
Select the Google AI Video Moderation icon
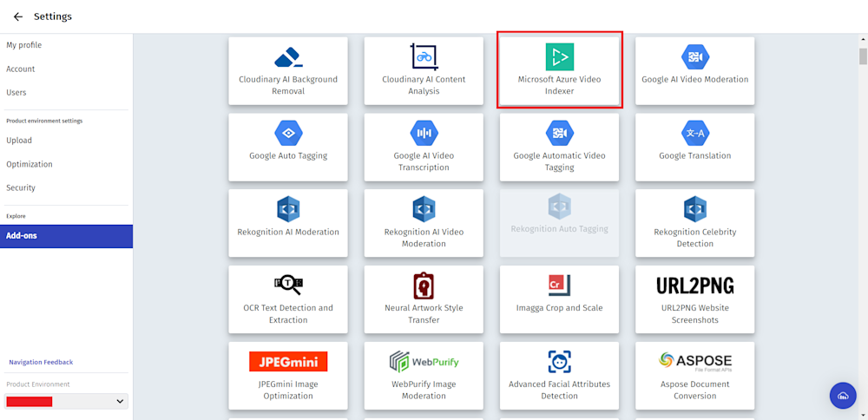695,56
